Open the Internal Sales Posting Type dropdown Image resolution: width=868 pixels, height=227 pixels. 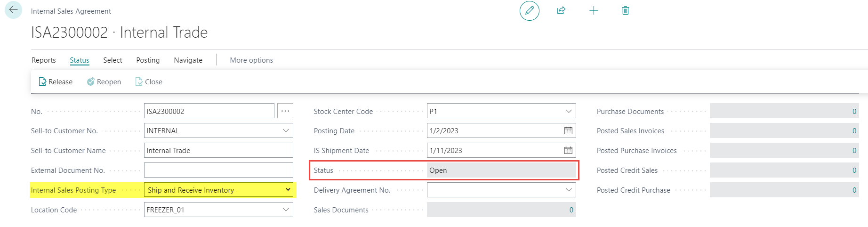[x=288, y=190]
